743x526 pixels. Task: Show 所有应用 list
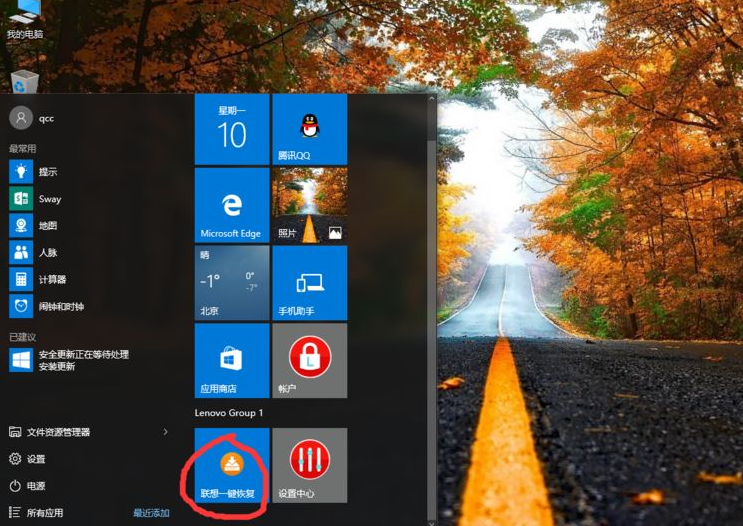tap(44, 513)
